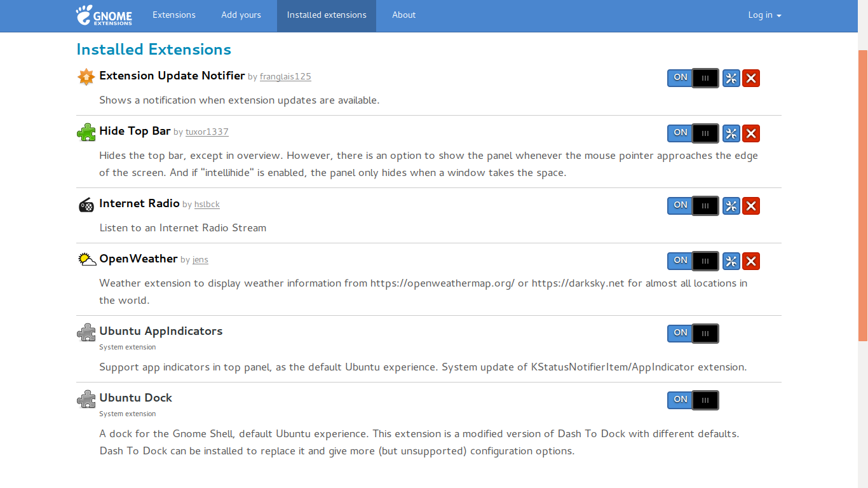
Task: Open the Internet Radio extension title
Action: [x=139, y=203]
